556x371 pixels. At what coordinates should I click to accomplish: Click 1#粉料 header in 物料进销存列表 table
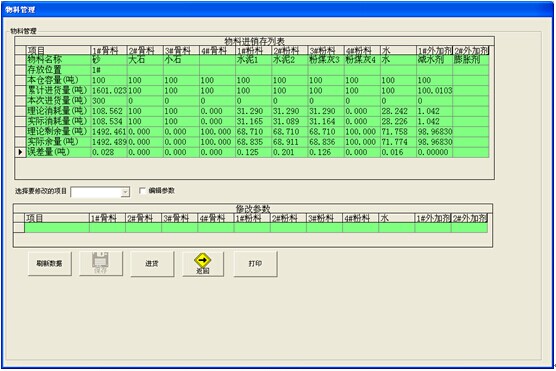[x=254, y=50]
